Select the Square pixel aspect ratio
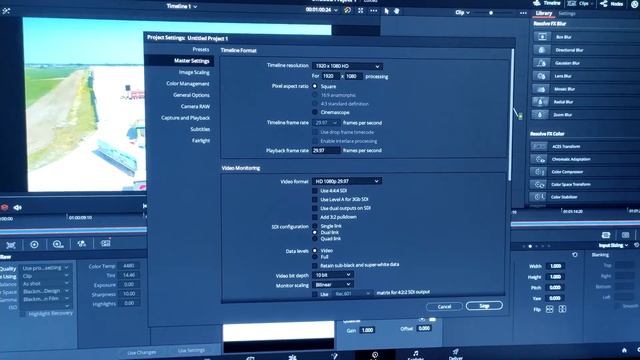Screen dimensions: 640x360 pyautogui.click(x=315, y=86)
